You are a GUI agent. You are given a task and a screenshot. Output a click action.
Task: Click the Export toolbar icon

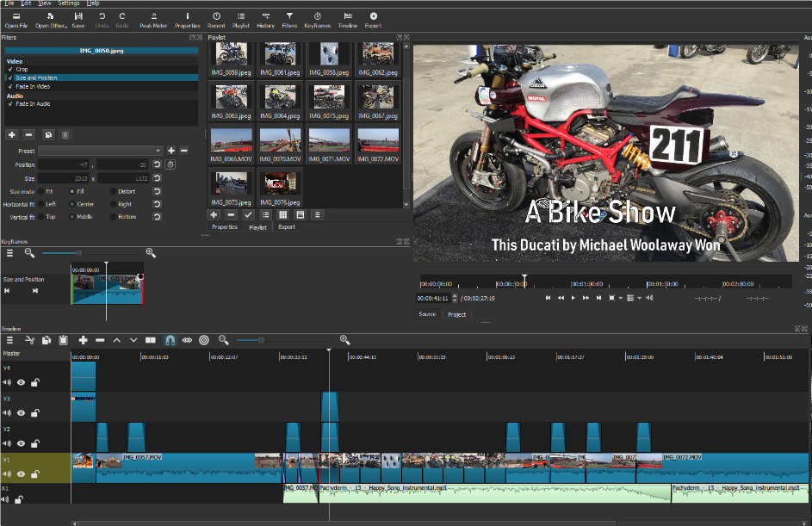click(x=374, y=20)
